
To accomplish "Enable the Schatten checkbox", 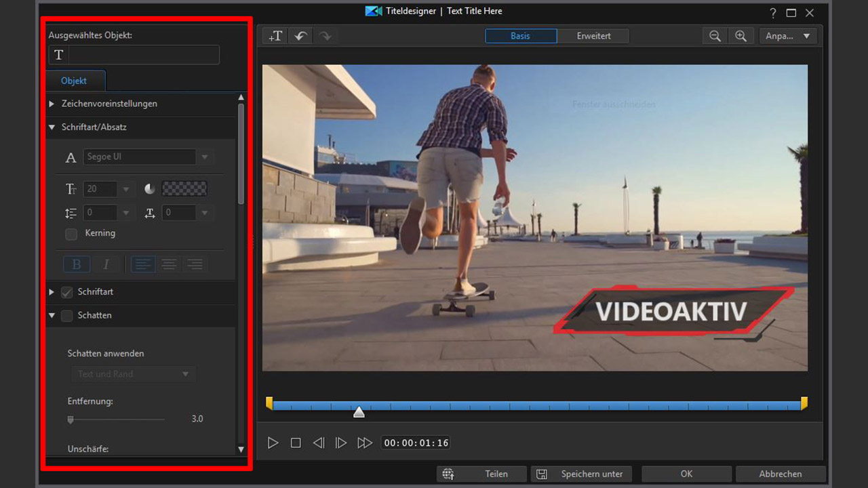I will point(67,316).
